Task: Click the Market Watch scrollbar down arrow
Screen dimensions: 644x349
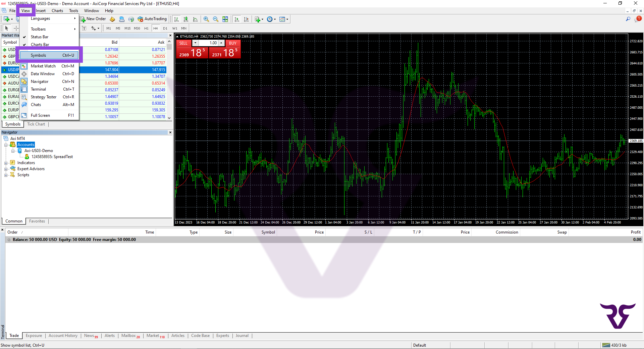Action: [x=169, y=118]
